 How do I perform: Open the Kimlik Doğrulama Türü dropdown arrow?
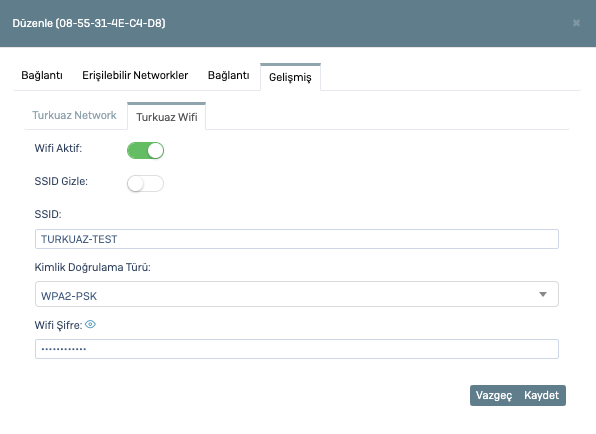543,295
